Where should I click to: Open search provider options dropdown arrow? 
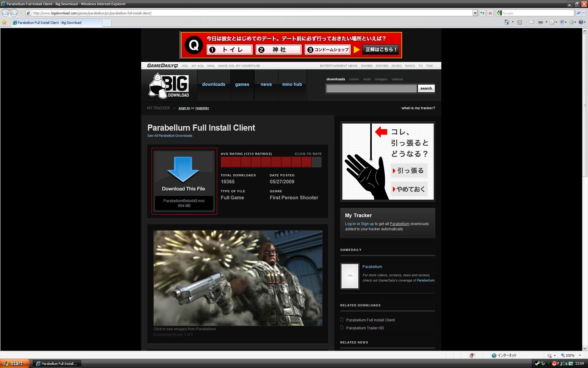point(584,13)
